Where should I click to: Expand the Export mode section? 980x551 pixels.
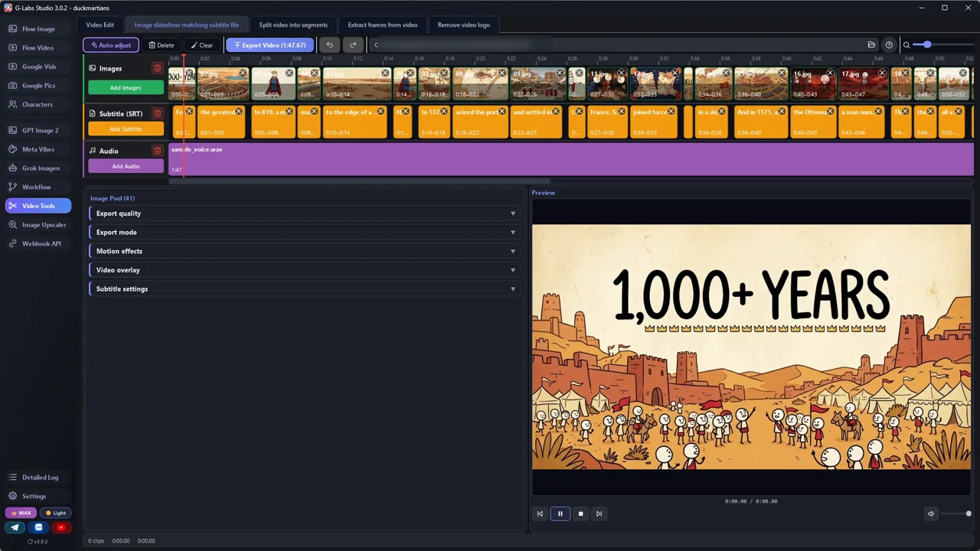coord(305,232)
